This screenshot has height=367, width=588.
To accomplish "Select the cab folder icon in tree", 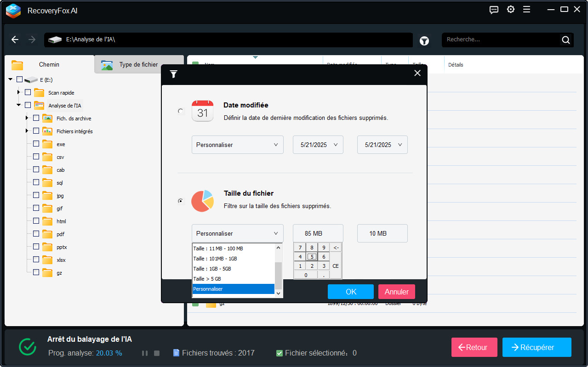I will pos(47,169).
